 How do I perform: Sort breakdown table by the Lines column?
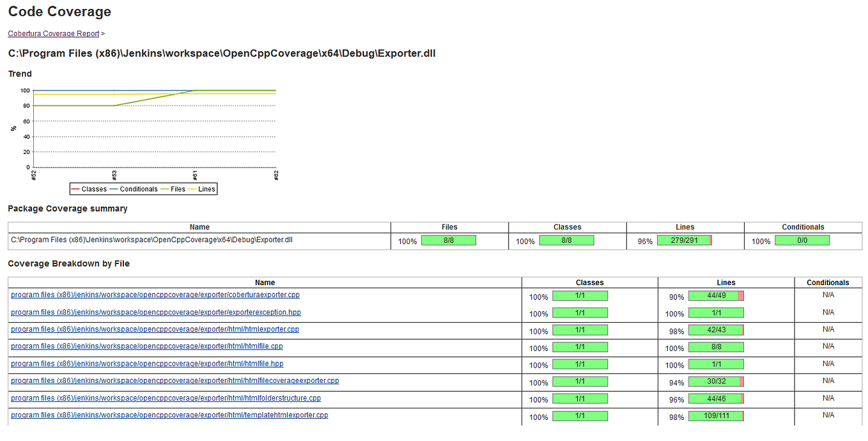[725, 282]
